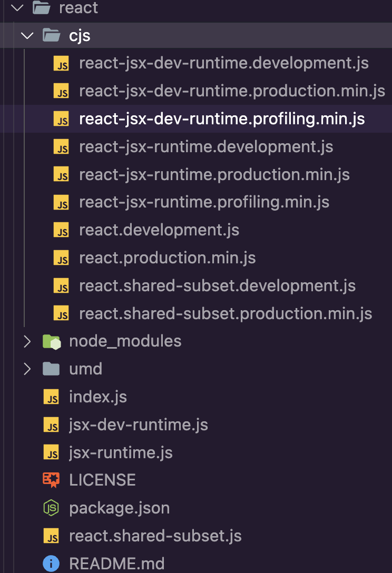Open the jsx-runtime.js file
The height and width of the screenshot is (573, 392).
click(121, 453)
